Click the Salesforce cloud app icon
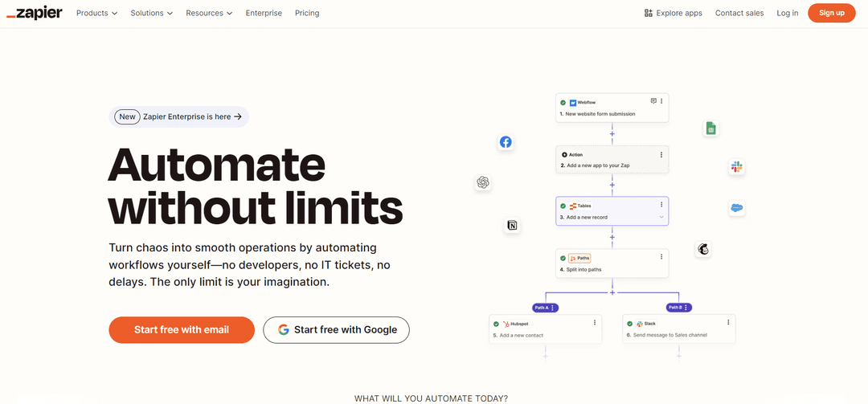Image resolution: width=868 pixels, height=404 pixels. [x=736, y=208]
